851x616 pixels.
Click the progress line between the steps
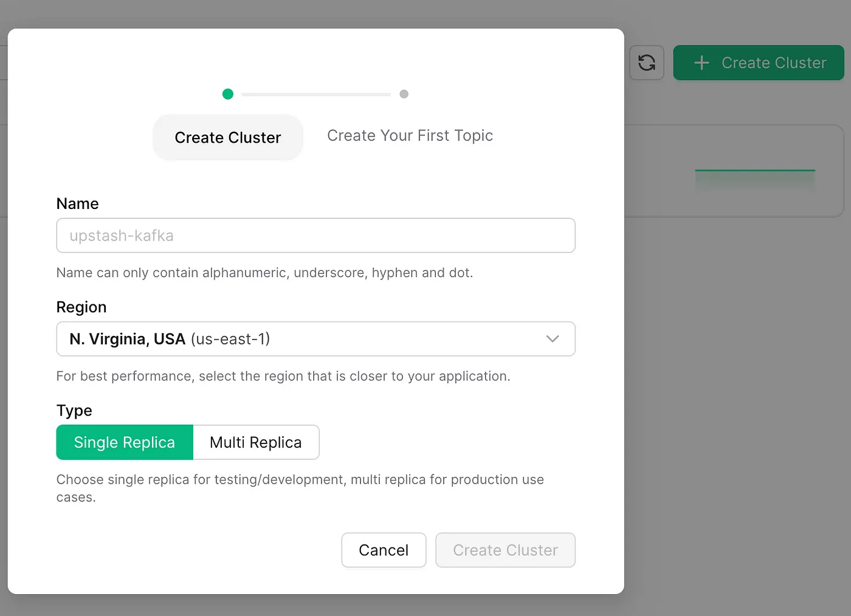coord(315,95)
